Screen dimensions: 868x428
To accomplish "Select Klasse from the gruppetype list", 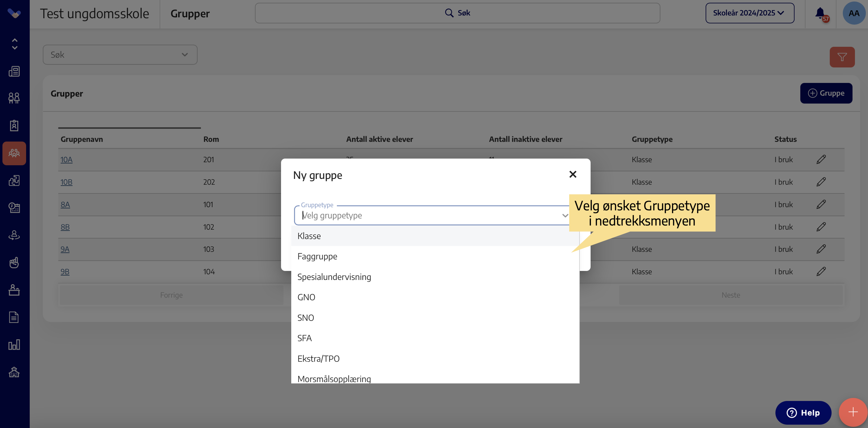I will (x=309, y=236).
